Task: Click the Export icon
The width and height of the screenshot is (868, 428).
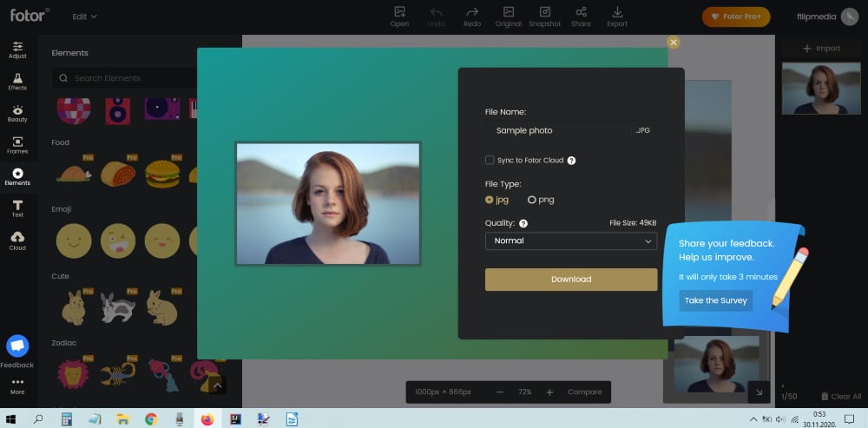Action: point(617,16)
